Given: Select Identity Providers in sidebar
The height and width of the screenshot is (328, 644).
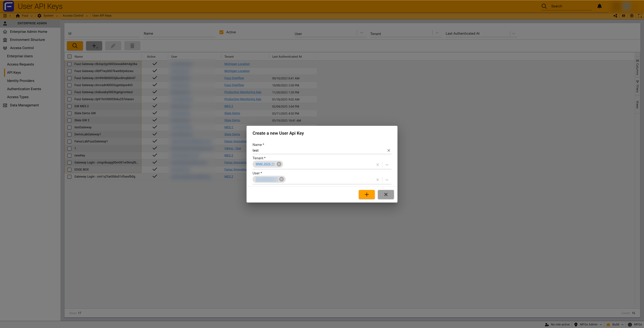Looking at the screenshot, I should [x=20, y=81].
